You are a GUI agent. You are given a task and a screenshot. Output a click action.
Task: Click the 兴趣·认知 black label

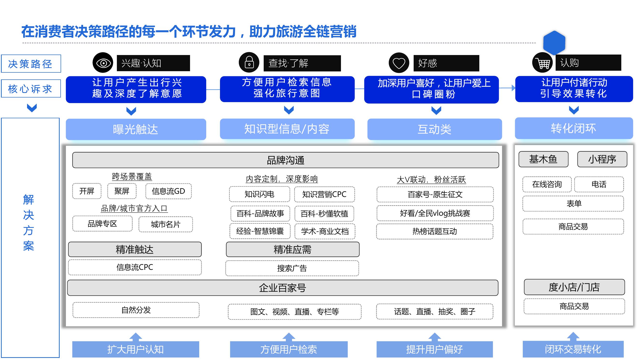pyautogui.click(x=153, y=63)
